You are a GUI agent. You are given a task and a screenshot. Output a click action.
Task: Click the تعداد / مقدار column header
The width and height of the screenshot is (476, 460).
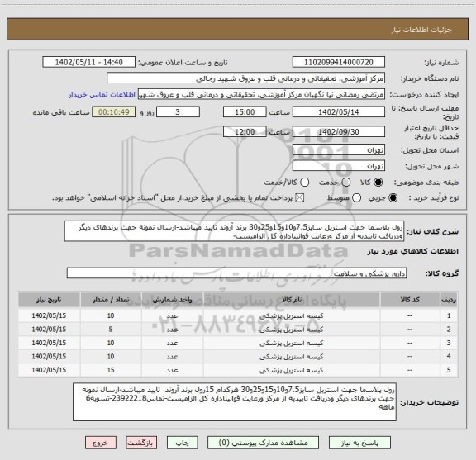pos(111,300)
